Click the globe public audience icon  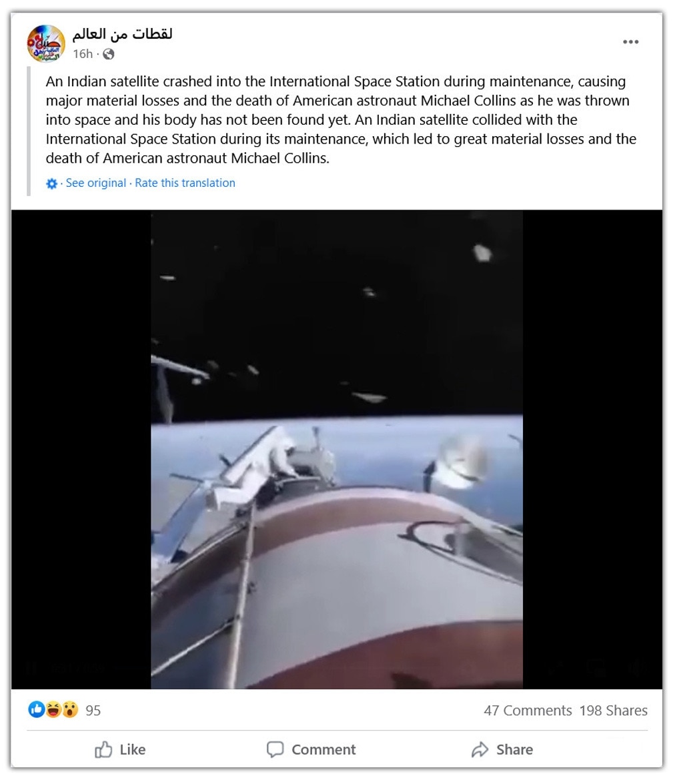(109, 54)
